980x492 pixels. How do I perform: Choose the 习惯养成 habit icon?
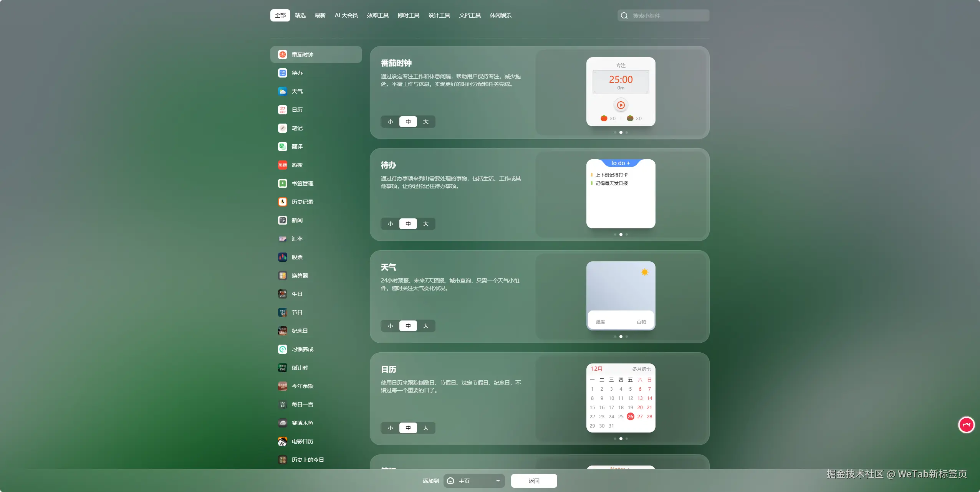[283, 349]
